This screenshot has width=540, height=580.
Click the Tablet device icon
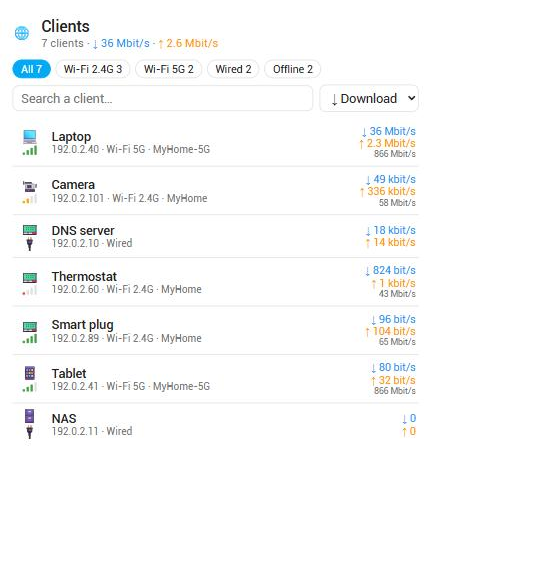pyautogui.click(x=30, y=373)
